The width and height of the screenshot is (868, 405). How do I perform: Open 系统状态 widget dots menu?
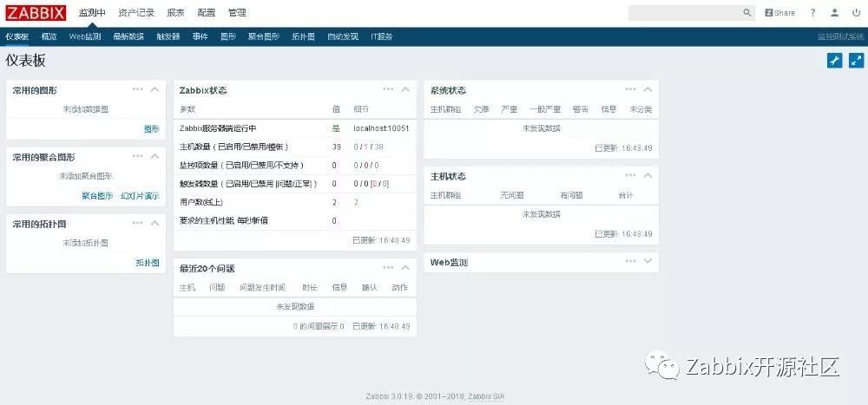click(x=630, y=89)
